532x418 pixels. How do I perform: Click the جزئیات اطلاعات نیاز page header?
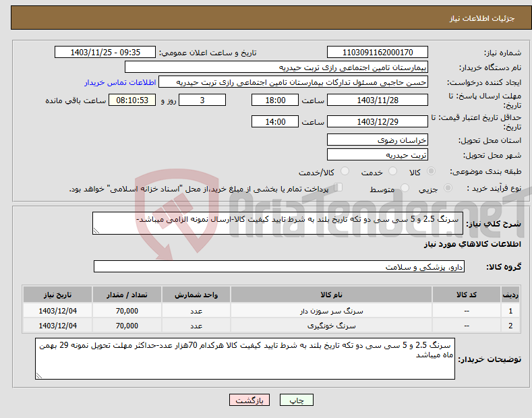point(482,18)
